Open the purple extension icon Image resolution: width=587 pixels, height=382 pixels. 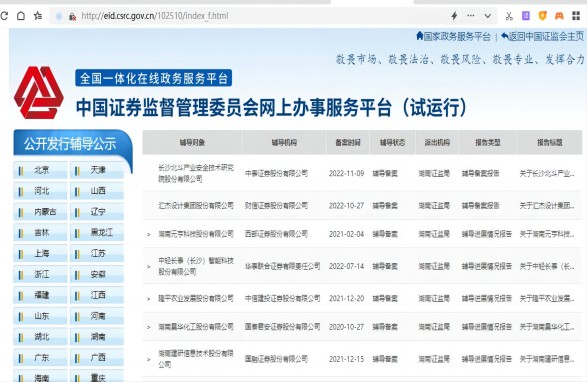click(x=526, y=16)
